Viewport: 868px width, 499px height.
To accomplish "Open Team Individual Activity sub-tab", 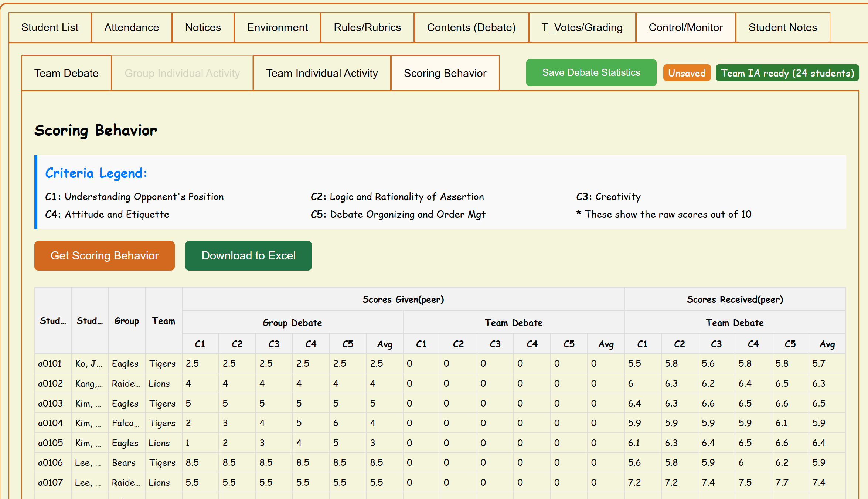I will click(322, 73).
